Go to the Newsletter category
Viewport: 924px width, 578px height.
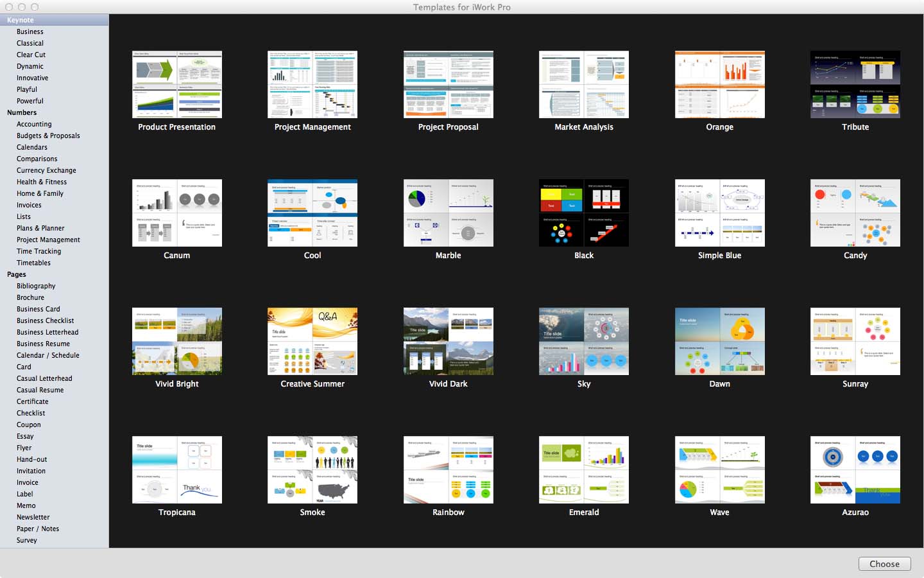pyautogui.click(x=33, y=517)
